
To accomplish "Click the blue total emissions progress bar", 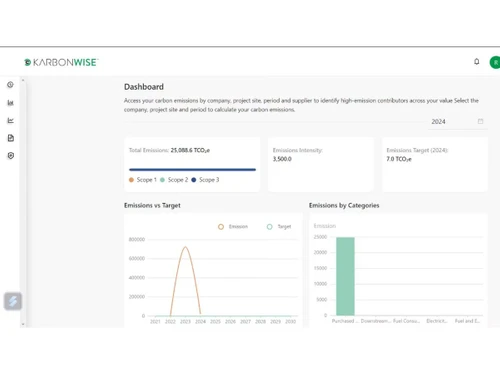I will [x=192, y=170].
